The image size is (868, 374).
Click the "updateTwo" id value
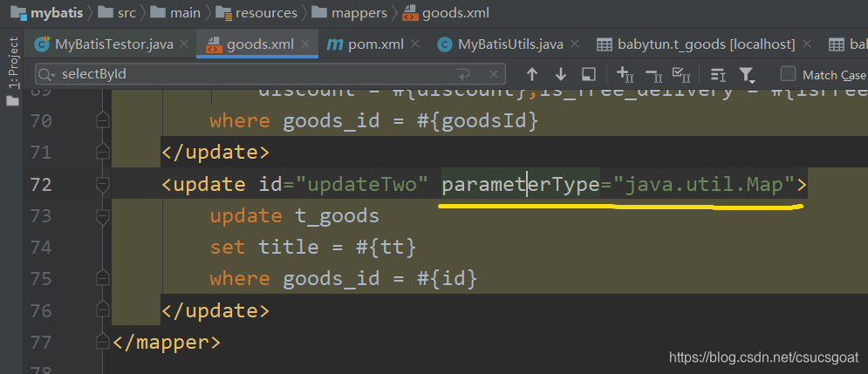(363, 184)
